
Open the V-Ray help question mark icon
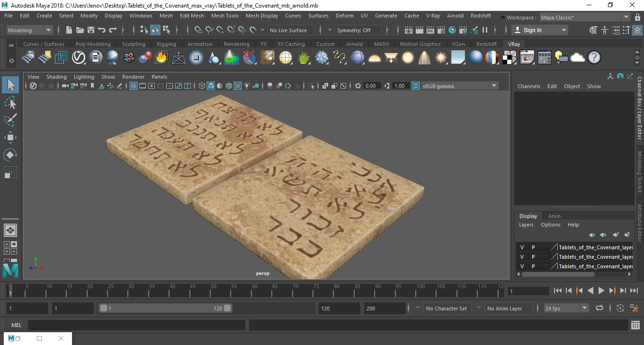pyautogui.click(x=594, y=58)
